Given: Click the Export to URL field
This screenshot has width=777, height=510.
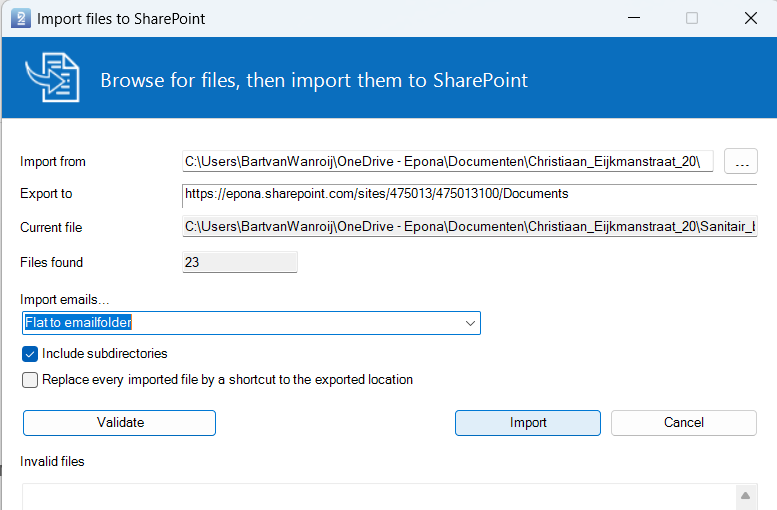Looking at the screenshot, I should click(469, 194).
